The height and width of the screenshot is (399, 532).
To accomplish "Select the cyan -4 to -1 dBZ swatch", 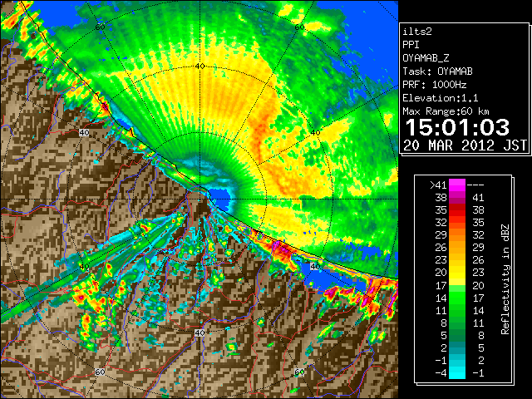I will coord(457,372).
